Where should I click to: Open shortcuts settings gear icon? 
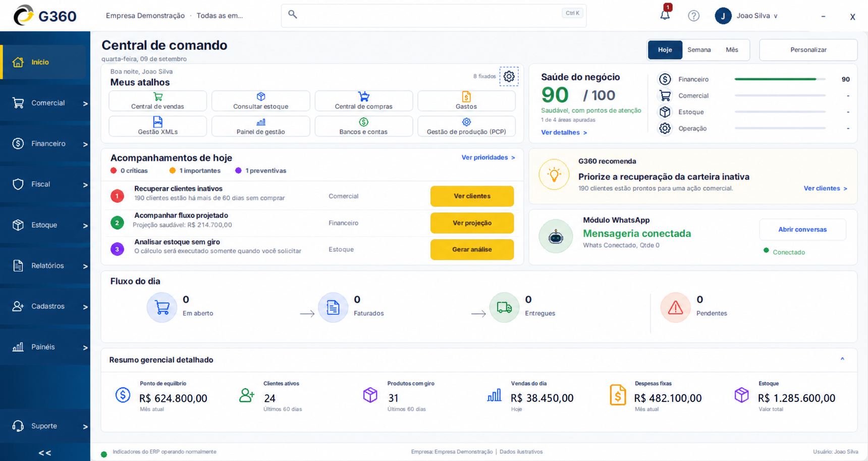click(x=509, y=76)
